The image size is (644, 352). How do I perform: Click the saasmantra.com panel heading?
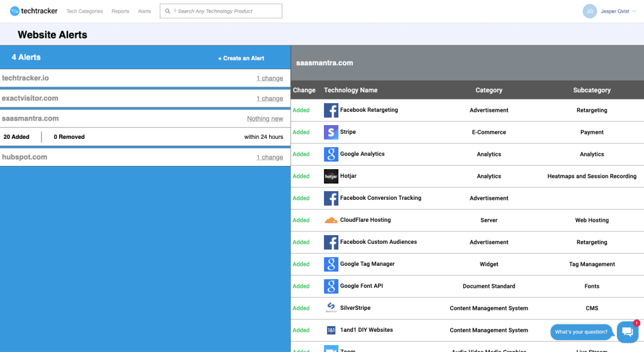325,63
